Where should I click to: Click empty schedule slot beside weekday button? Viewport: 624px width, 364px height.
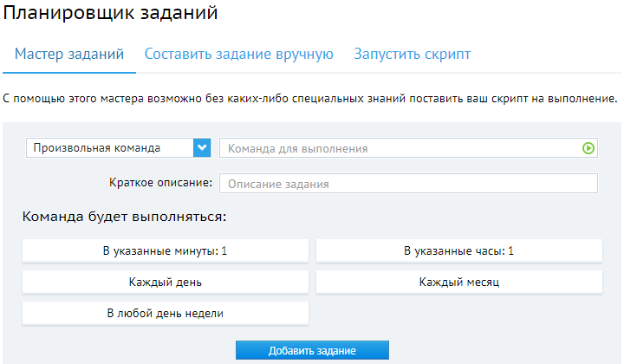tap(458, 313)
